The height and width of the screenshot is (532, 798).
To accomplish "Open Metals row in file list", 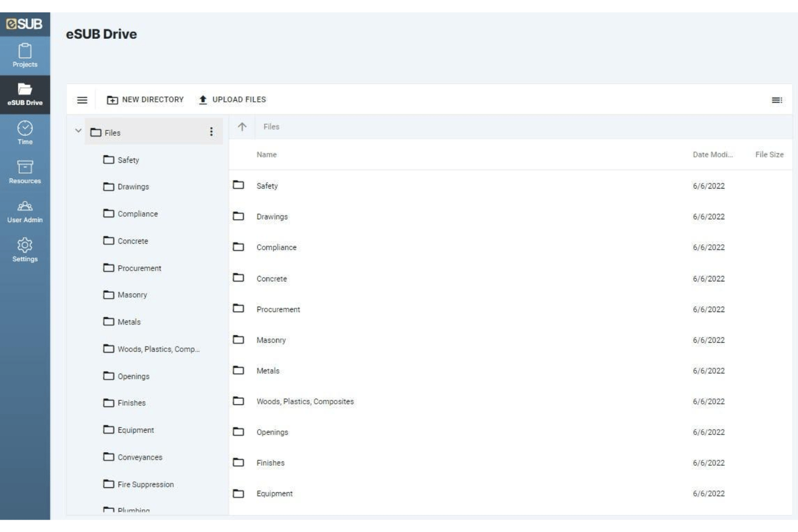I will (511, 371).
